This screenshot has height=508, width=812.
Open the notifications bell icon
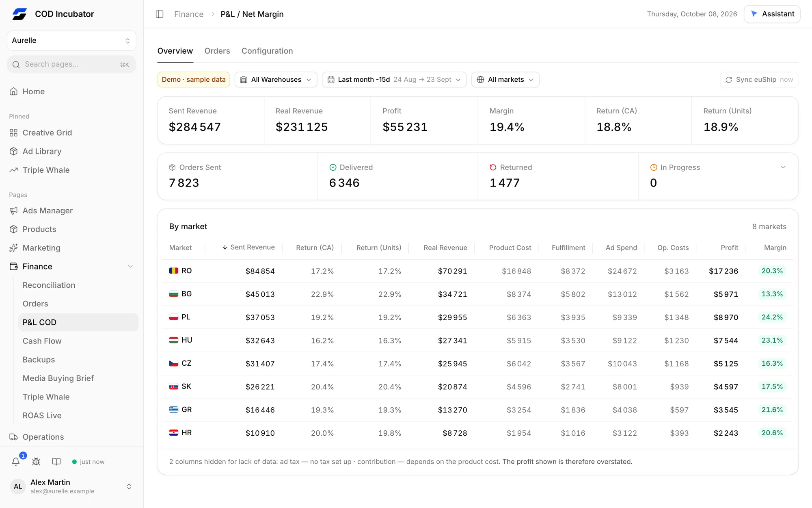[x=16, y=462]
